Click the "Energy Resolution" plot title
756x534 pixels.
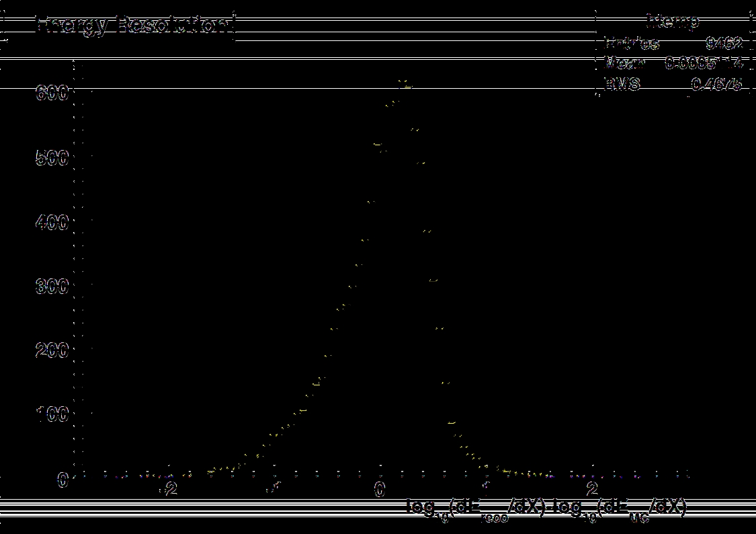(134, 26)
